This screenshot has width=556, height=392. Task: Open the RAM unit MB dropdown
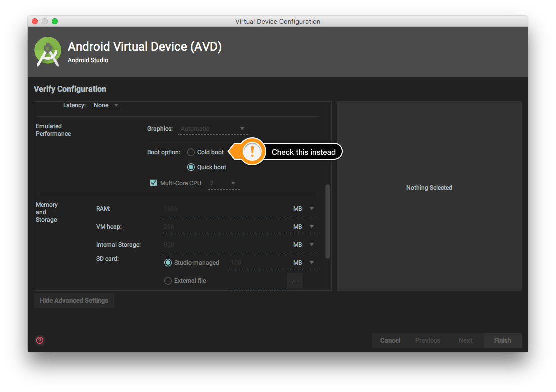[x=303, y=209]
